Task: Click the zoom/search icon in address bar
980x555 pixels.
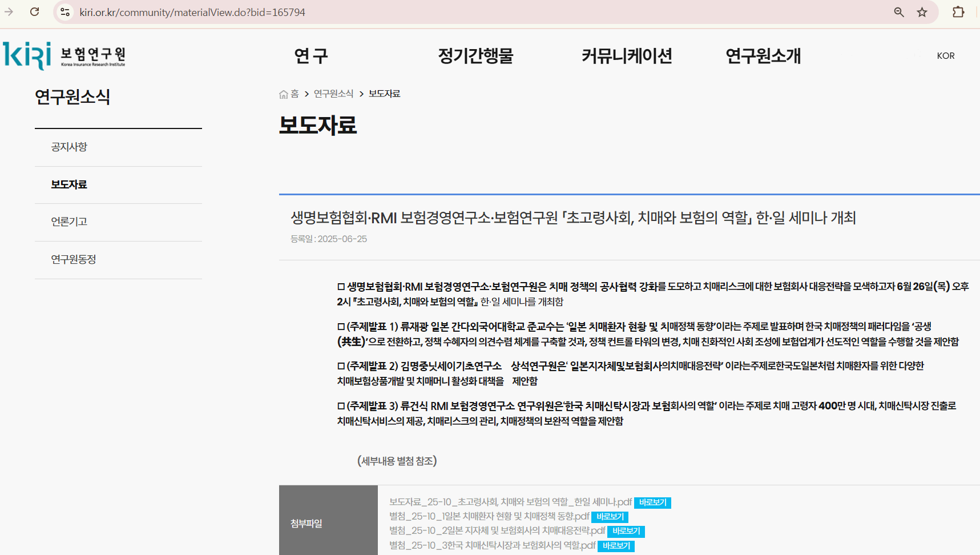Action: pyautogui.click(x=898, y=11)
